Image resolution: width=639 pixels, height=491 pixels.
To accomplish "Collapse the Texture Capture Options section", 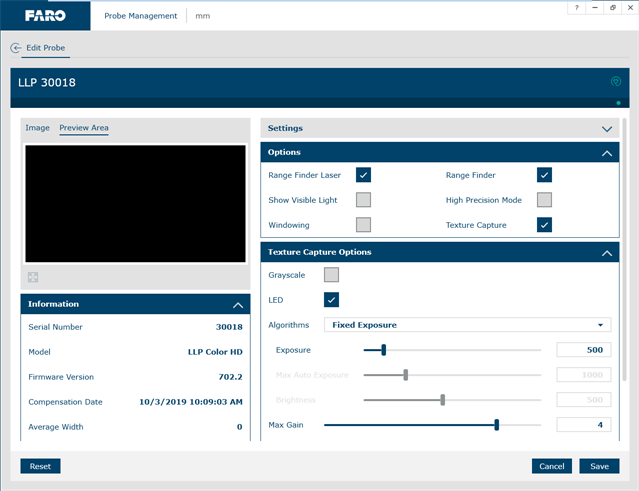I will pyautogui.click(x=606, y=253).
